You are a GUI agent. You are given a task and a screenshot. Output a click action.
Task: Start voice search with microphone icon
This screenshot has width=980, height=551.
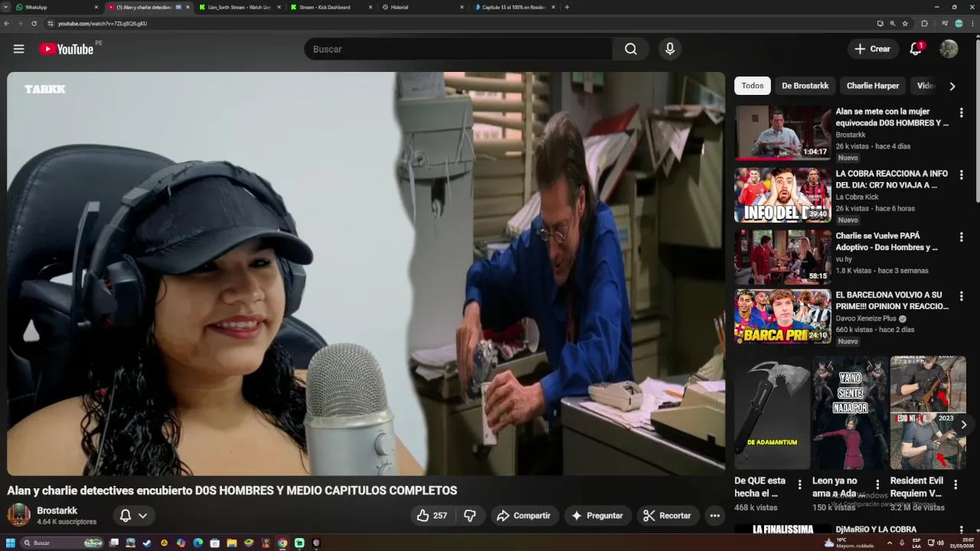tap(670, 49)
